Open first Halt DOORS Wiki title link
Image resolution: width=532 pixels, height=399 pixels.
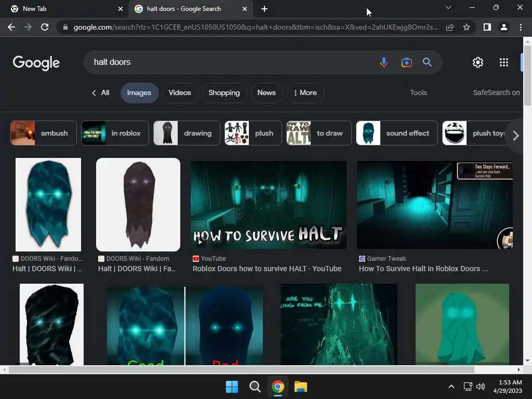coord(47,269)
